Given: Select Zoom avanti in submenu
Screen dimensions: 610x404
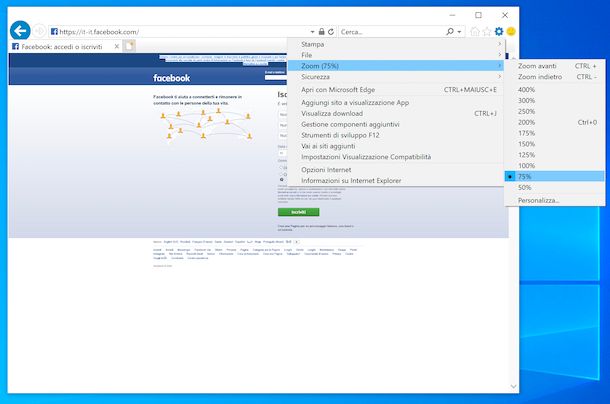Looking at the screenshot, I should pyautogui.click(x=555, y=66).
